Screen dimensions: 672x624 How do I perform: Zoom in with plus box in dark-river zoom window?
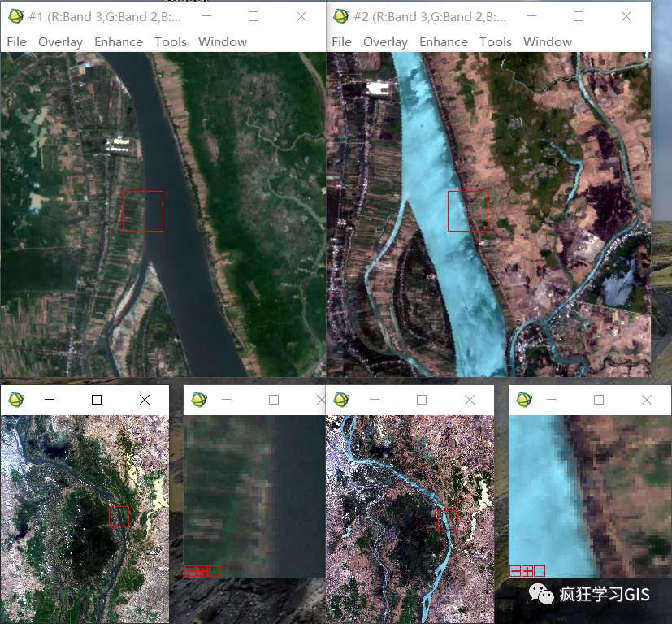[202, 571]
